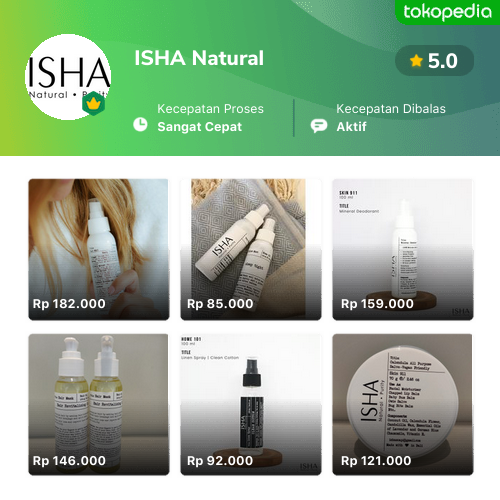The width and height of the screenshot is (500, 500).
Task: Open the 5.0 rating pill
Action: pos(434,61)
